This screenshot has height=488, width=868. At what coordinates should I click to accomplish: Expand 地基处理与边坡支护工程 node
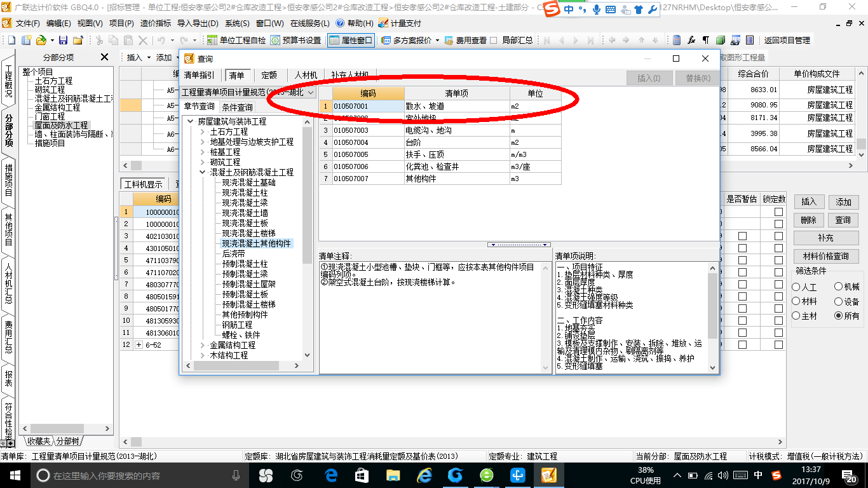203,142
